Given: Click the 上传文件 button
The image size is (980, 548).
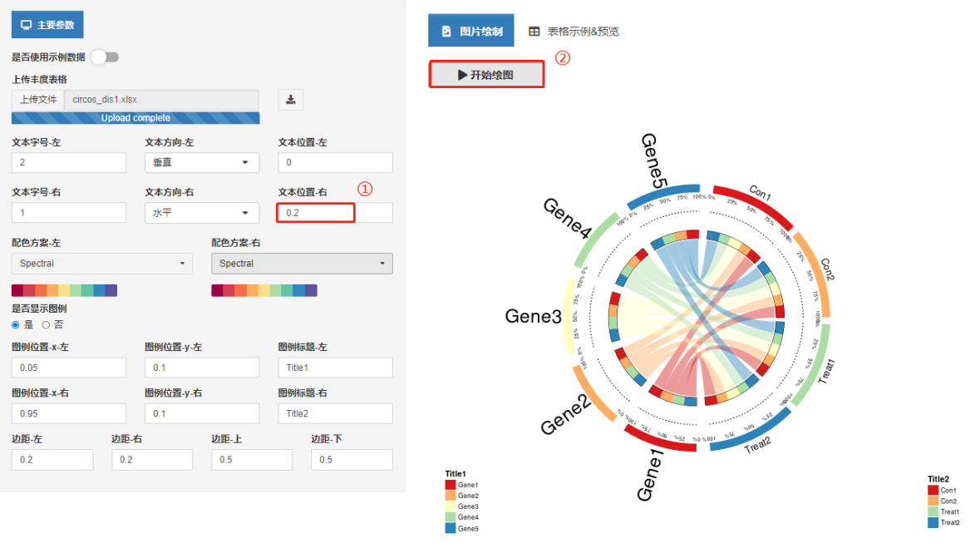Looking at the screenshot, I should coord(37,99).
